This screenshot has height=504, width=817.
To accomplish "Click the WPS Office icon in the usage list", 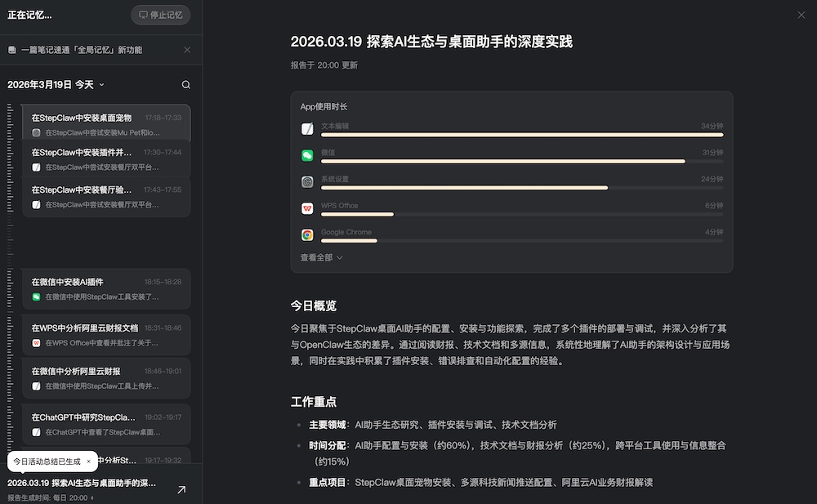I will (307, 208).
